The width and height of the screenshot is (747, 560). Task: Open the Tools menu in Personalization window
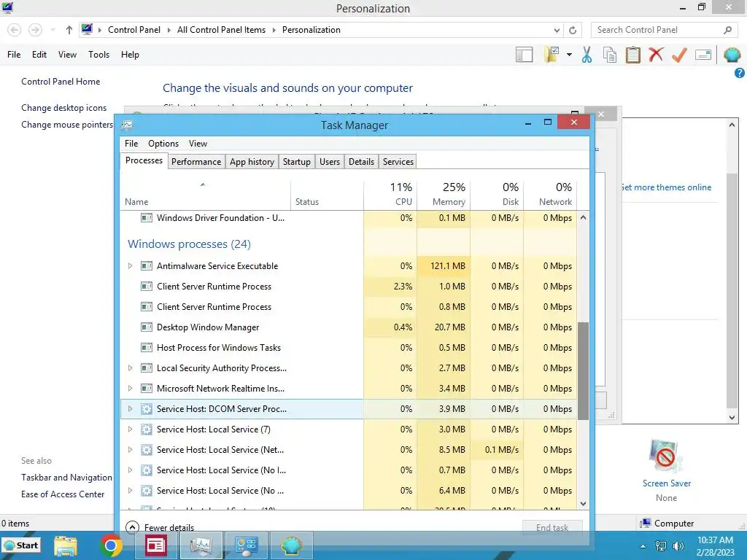[x=98, y=55]
